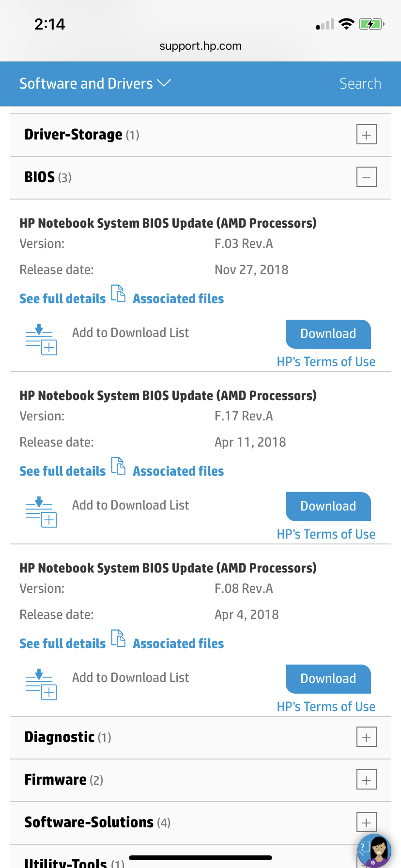Image resolution: width=401 pixels, height=868 pixels.
Task: Click Add to Download List icon for F.17 BIOS
Action: click(x=41, y=512)
